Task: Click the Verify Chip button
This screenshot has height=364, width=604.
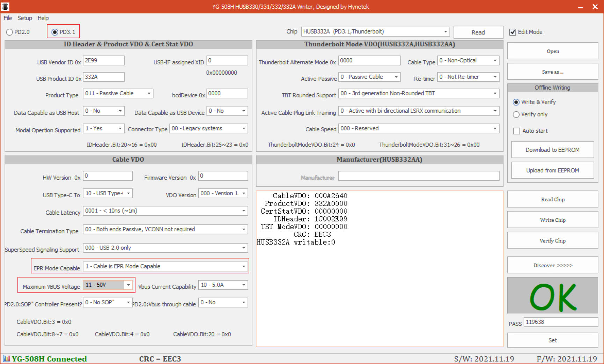Action: 553,241
